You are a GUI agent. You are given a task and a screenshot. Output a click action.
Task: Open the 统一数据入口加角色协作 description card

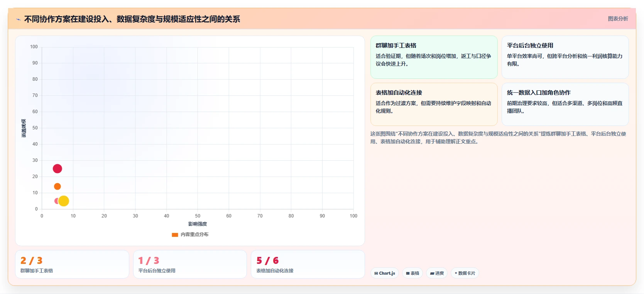565,104
